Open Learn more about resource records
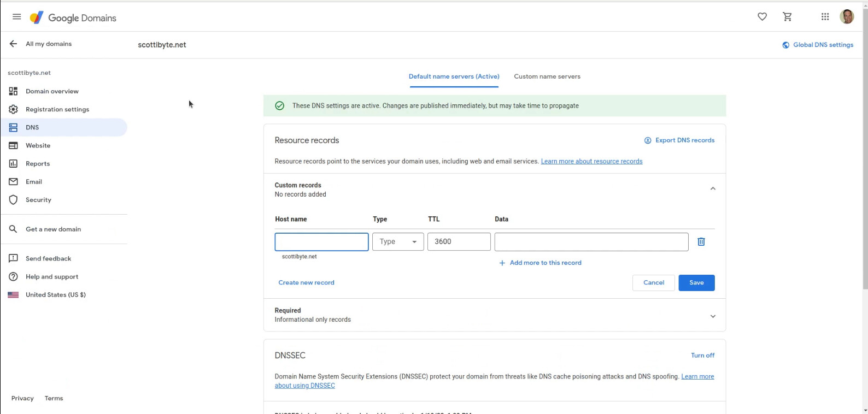This screenshot has width=868, height=414. tap(591, 161)
